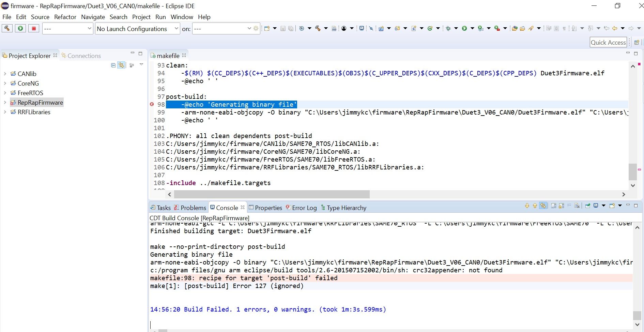The width and height of the screenshot is (644, 332).
Task: Click the Save toolbar icon
Action: [283, 29]
